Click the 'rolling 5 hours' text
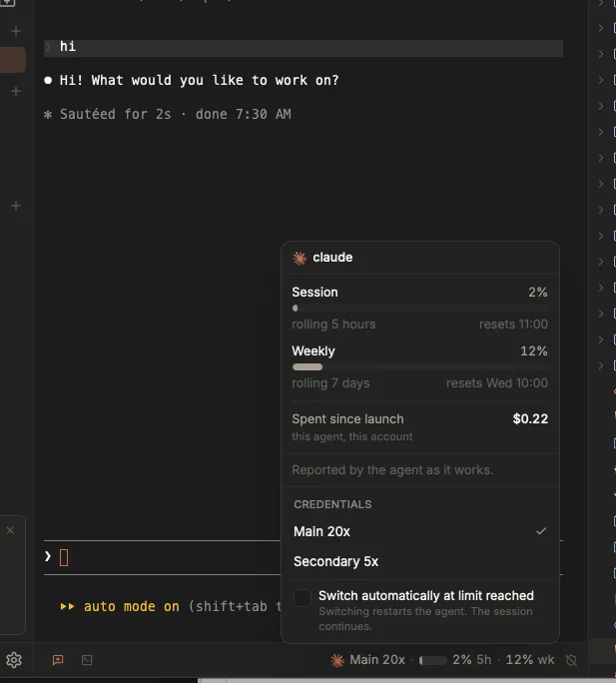This screenshot has height=683, width=616. pos(333,325)
